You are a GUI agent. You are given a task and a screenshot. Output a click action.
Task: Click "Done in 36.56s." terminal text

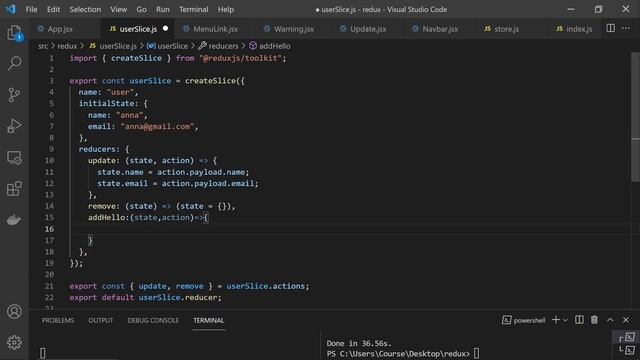[359, 343]
